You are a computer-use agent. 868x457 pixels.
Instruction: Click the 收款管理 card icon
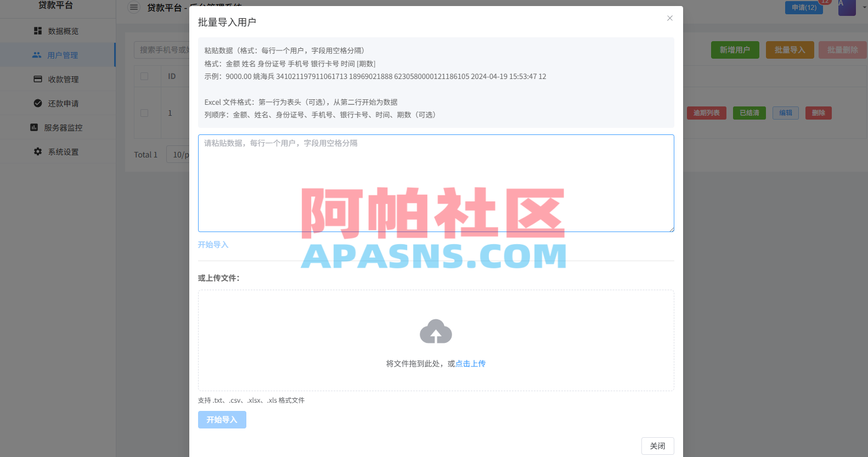coord(38,79)
